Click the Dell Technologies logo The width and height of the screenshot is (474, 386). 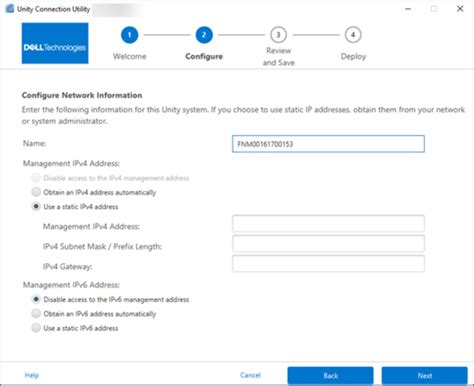55,43
